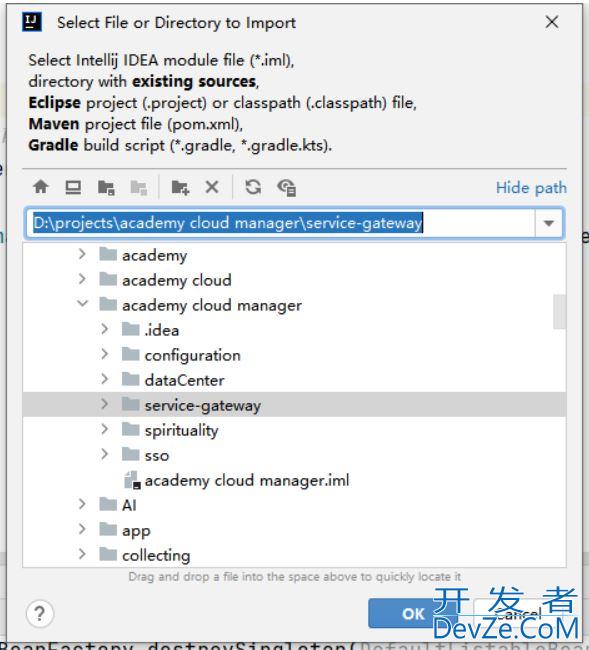The image size is (589, 650).
Task: Open the help question mark button
Action: (40, 613)
